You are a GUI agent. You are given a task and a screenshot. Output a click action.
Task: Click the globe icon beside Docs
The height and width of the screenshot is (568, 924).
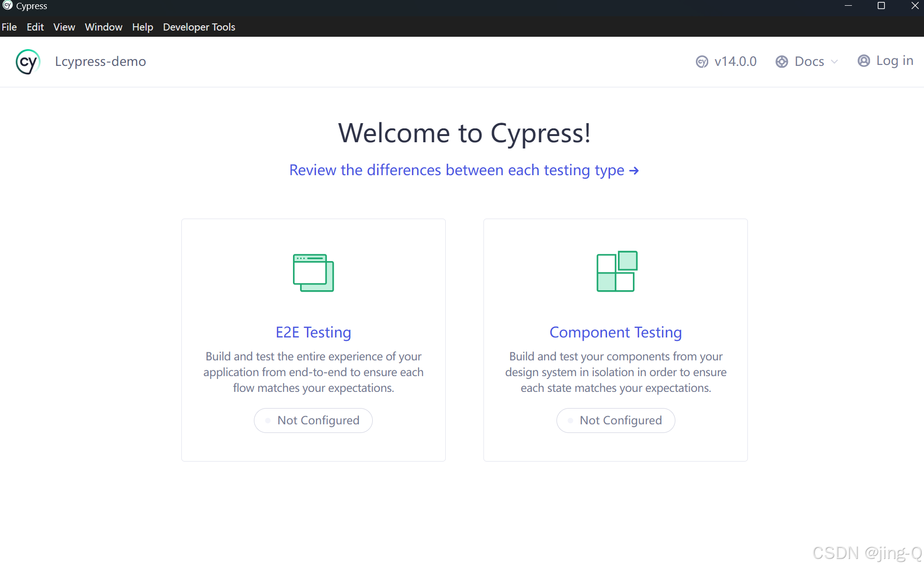pos(781,62)
